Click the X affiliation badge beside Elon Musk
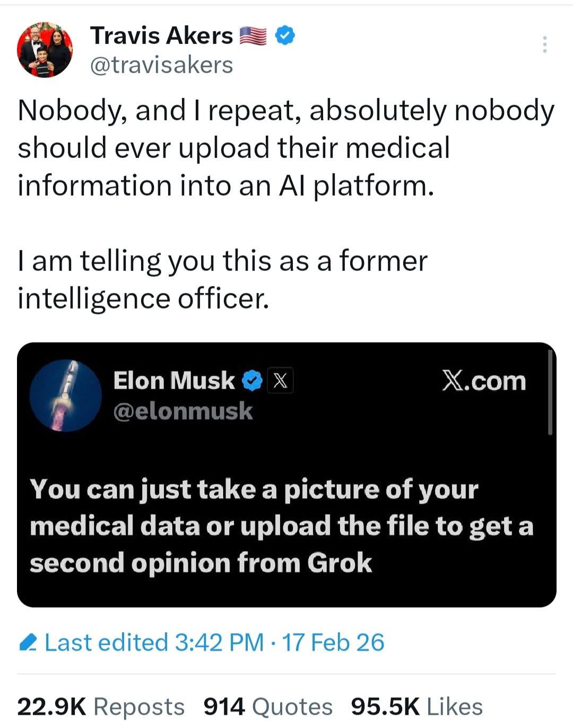Image resolution: width=573 pixels, height=728 pixels. click(281, 381)
